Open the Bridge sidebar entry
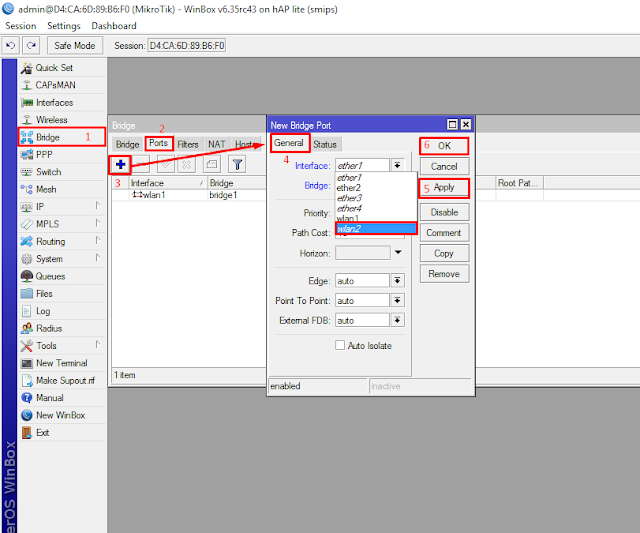This screenshot has height=533, width=640. click(62, 137)
